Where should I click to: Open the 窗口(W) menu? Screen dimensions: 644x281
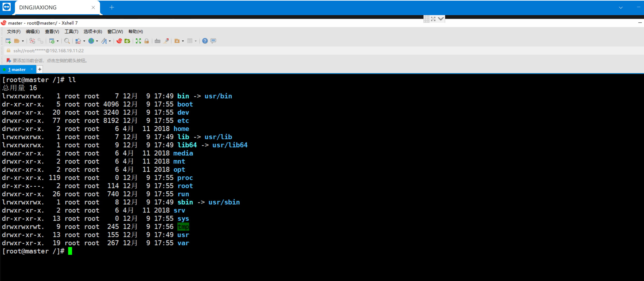115,32
